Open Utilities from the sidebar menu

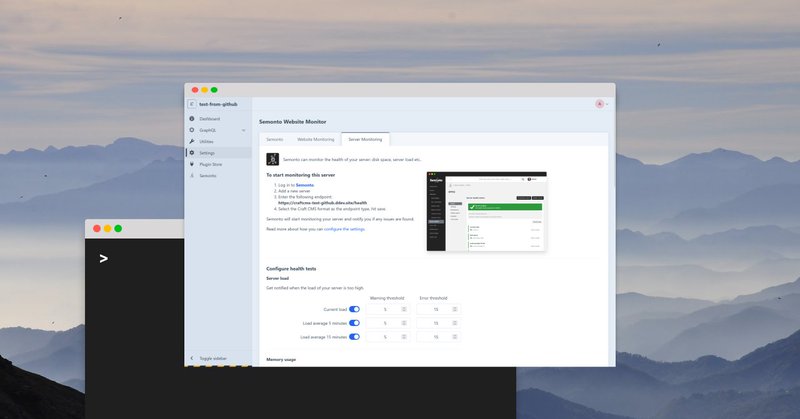[206, 141]
